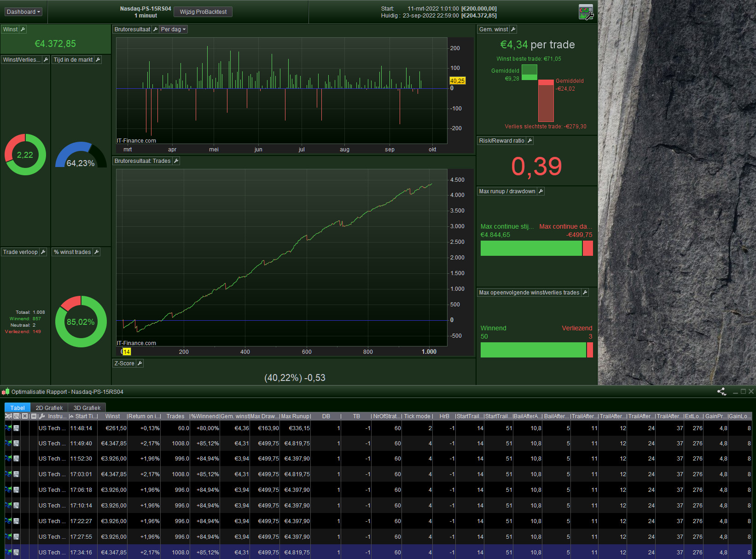Click the green variables icon on the 17:03:01 row

[x=8, y=474]
